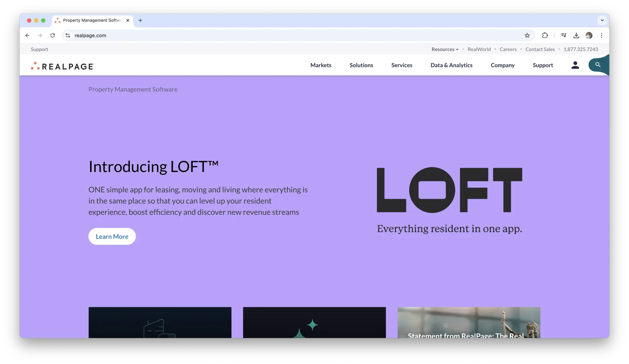
Task: Click the 'Introducing LOFT™' heading
Action: (153, 166)
